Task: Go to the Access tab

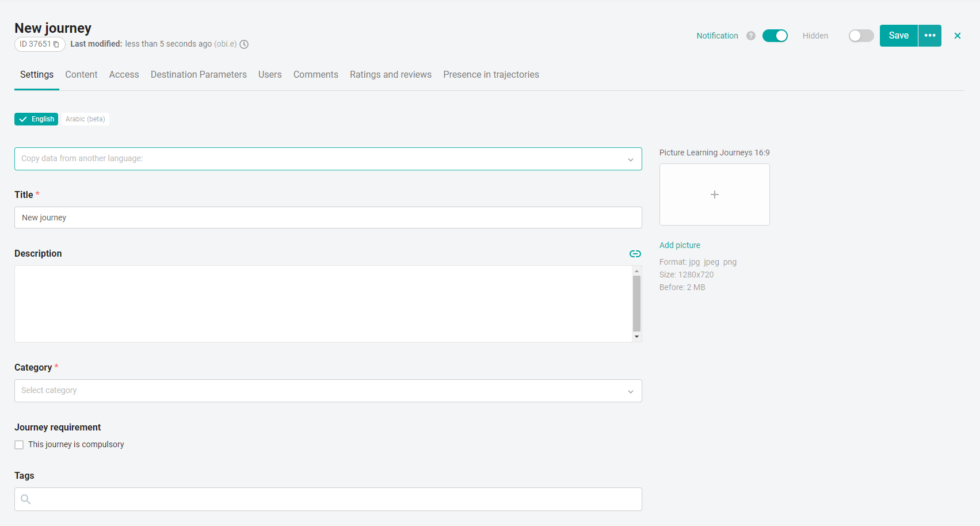Action: tap(124, 75)
